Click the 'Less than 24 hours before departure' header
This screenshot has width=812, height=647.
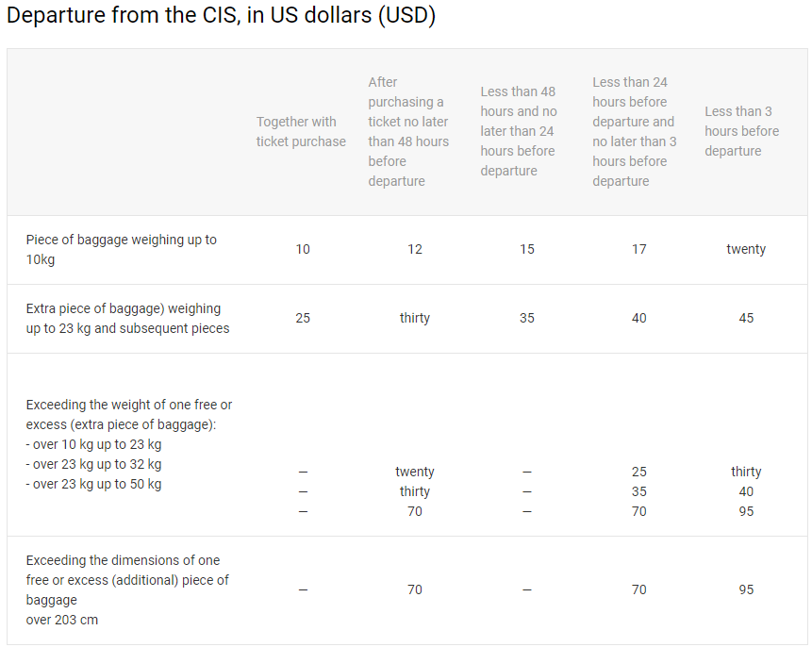[x=634, y=132]
